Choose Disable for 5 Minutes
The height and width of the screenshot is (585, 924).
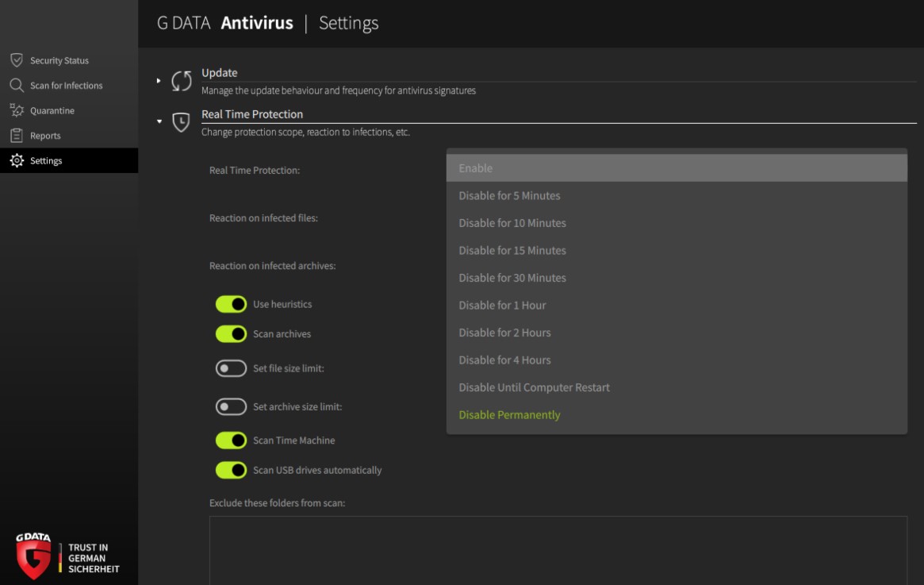(677, 196)
